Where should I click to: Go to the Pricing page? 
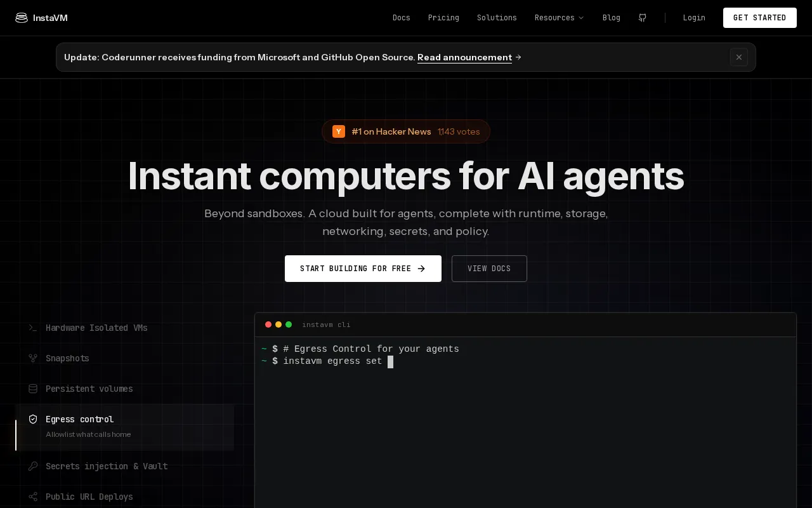[443, 18]
